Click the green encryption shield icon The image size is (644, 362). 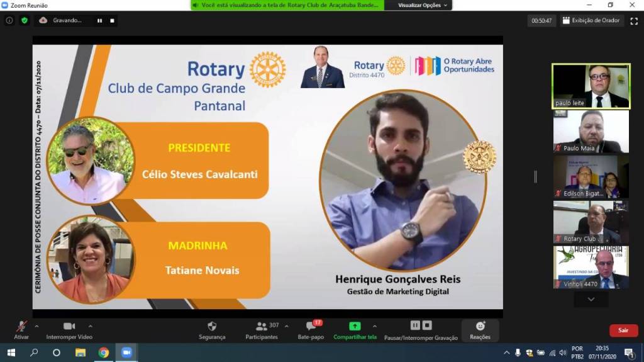pos(25,20)
